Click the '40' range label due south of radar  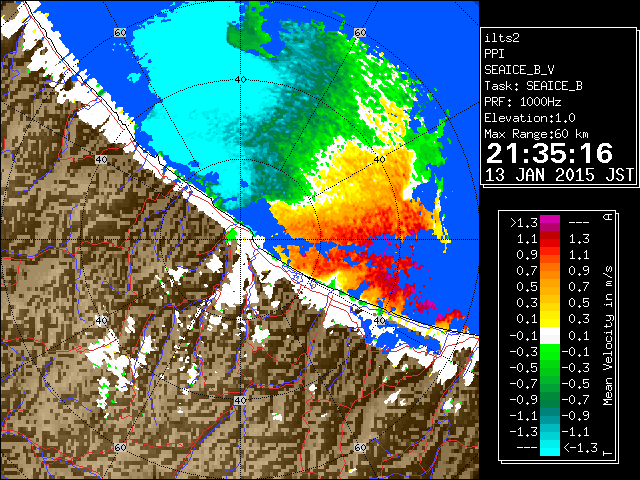click(240, 401)
